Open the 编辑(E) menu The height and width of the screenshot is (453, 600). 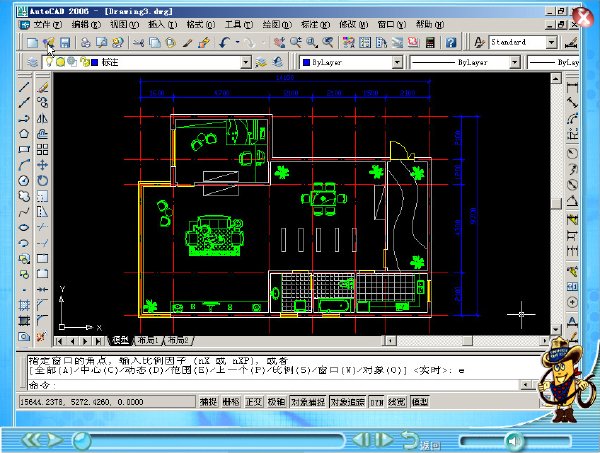coord(86,25)
